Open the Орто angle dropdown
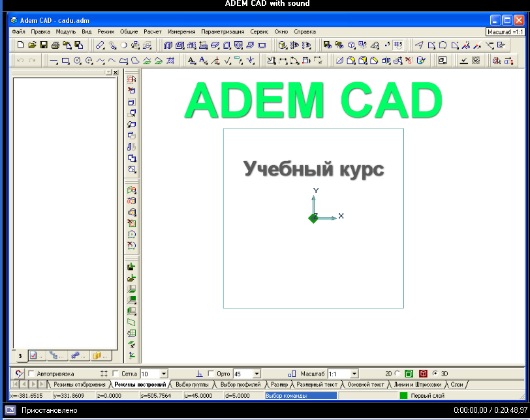530x420 pixels. [x=257, y=374]
